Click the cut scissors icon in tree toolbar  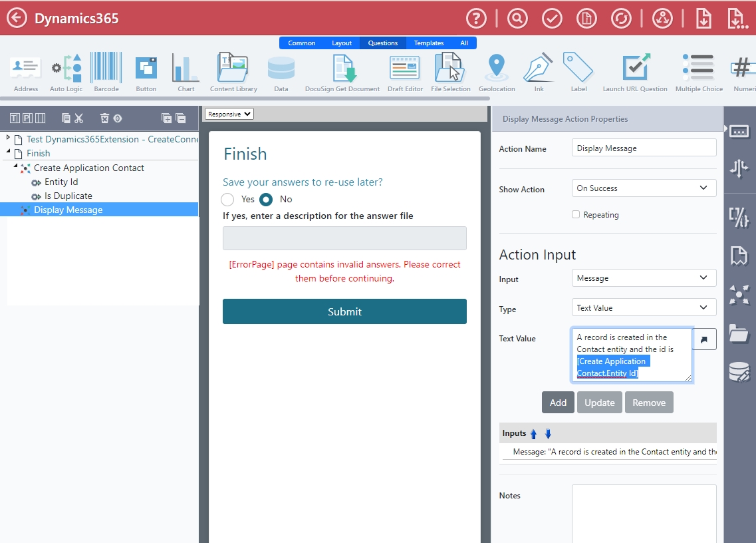coord(79,118)
